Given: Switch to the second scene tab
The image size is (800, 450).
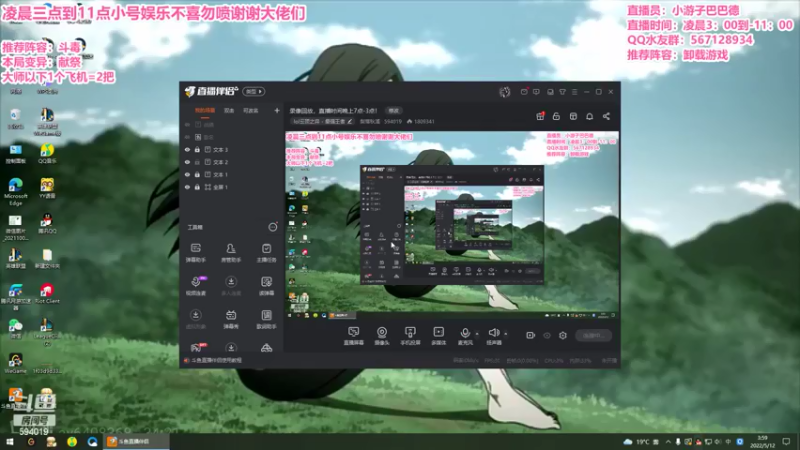Looking at the screenshot, I should point(229,111).
